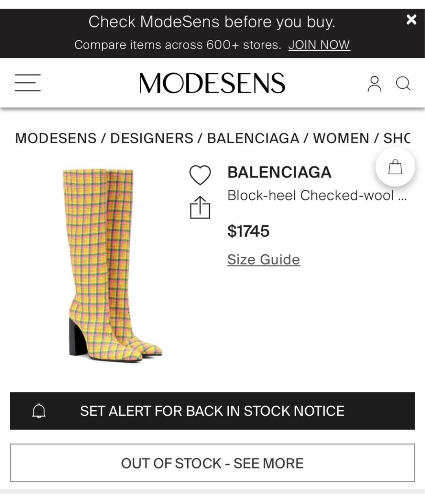This screenshot has width=425, height=504.
Task: Open the search magnifier icon
Action: (403, 83)
